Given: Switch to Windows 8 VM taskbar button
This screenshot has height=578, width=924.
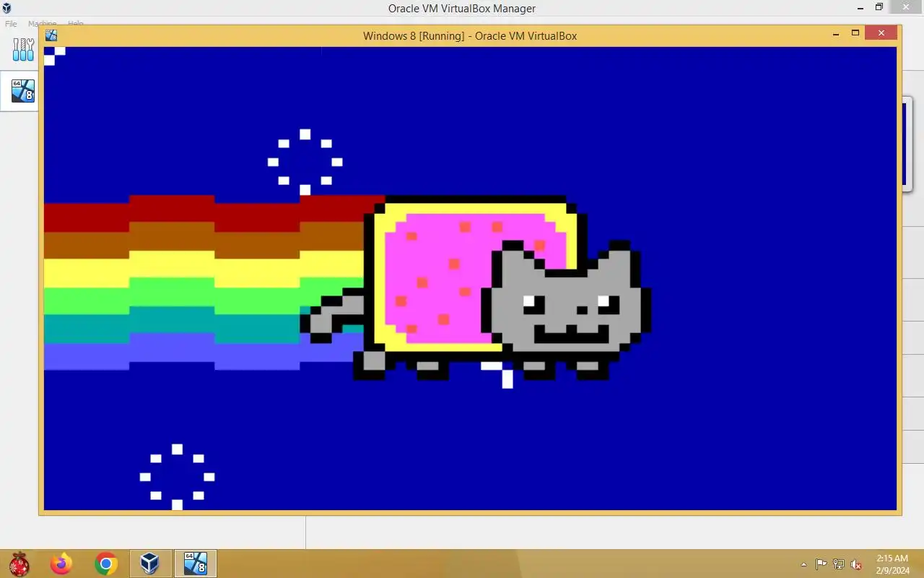Looking at the screenshot, I should click(195, 564).
